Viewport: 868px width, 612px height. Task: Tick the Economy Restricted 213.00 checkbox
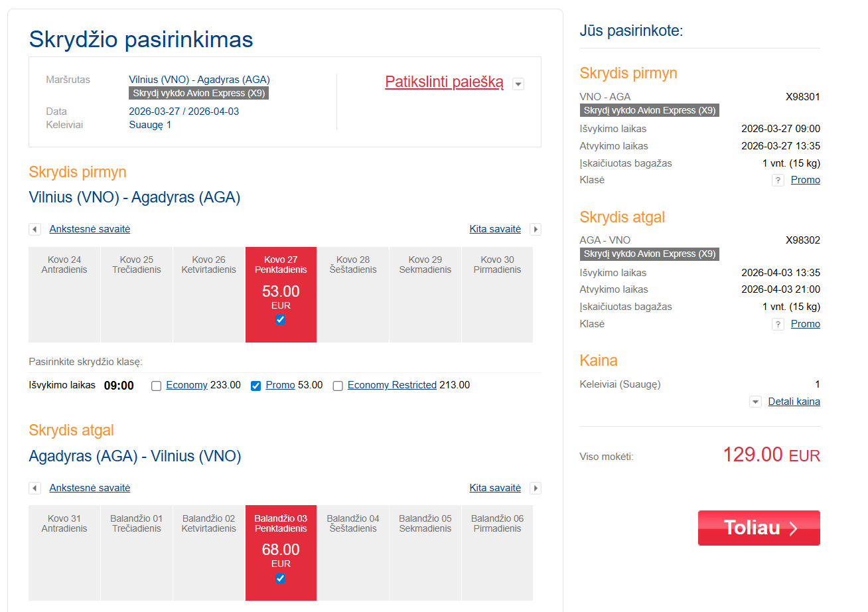338,386
